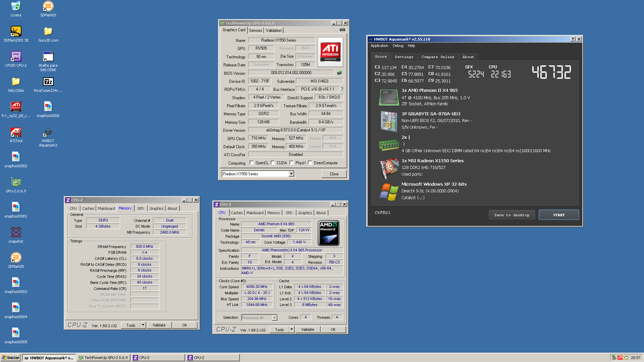Click the START button in Aquamark
Image resolution: width=644 pixels, height=362 pixels.
tap(558, 215)
